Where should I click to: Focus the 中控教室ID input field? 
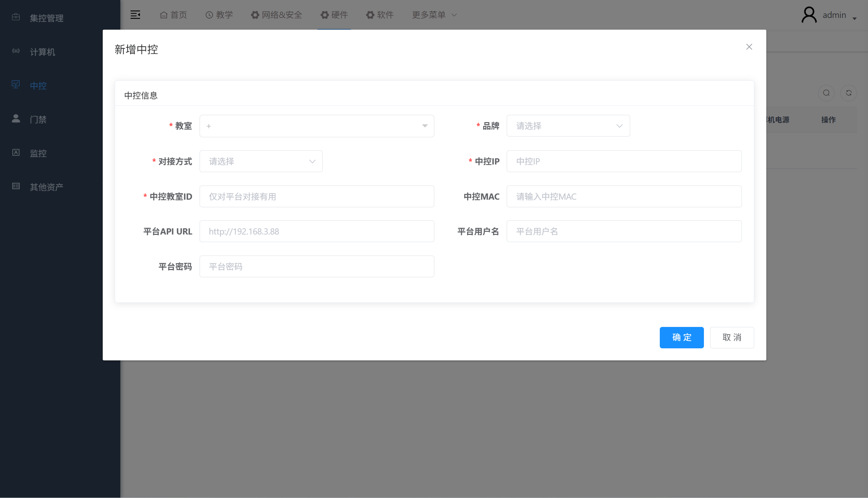coord(317,196)
